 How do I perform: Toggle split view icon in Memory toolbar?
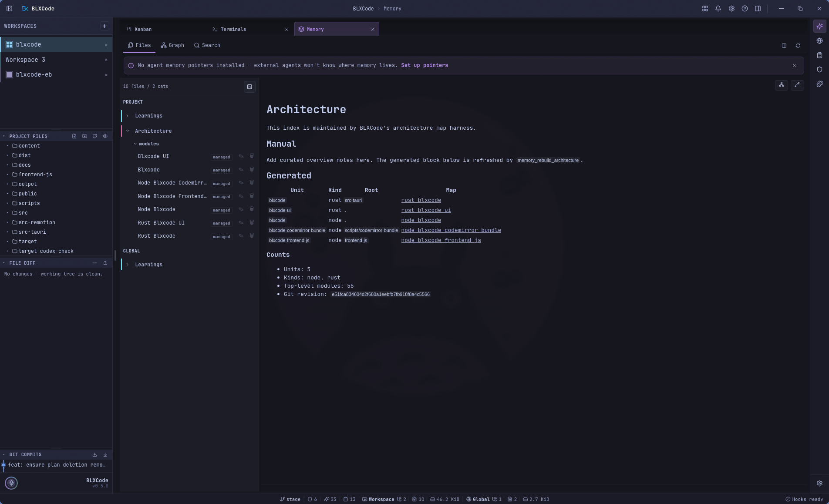point(784,46)
